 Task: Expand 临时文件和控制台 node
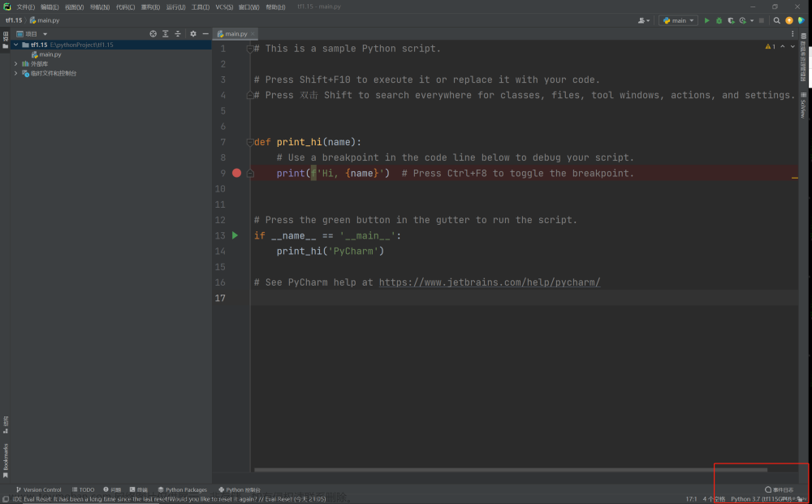coord(16,74)
